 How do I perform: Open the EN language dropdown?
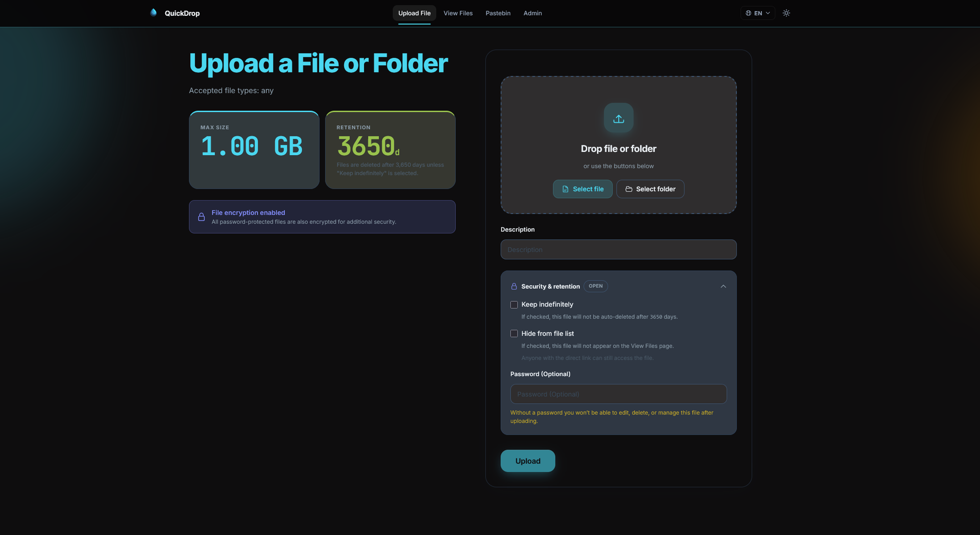coord(757,13)
